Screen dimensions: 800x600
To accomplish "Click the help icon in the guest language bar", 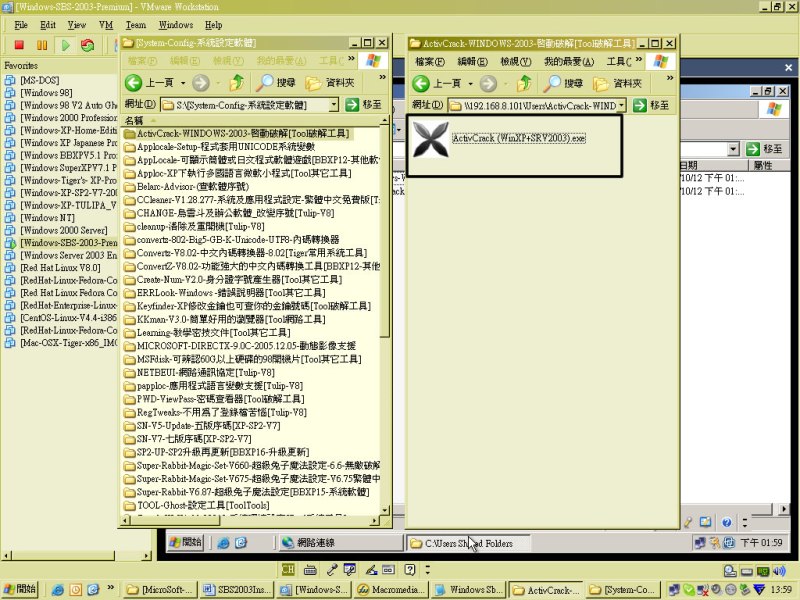I will (727, 521).
